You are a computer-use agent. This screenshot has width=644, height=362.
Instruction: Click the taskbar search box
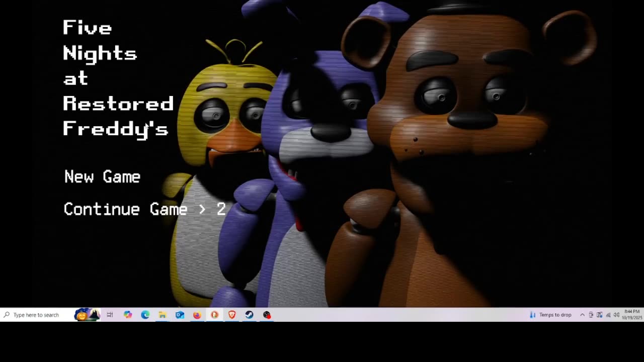(37, 315)
